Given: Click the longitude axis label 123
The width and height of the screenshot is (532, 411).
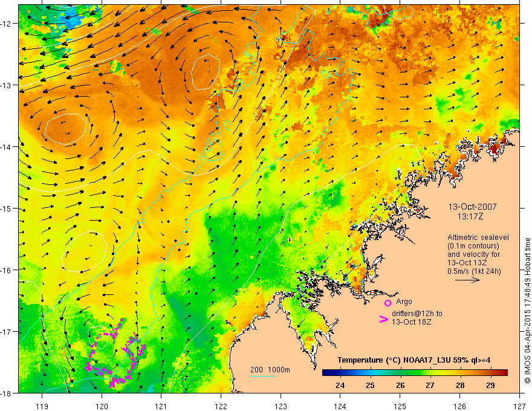Looking at the screenshot, I should tap(281, 406).
